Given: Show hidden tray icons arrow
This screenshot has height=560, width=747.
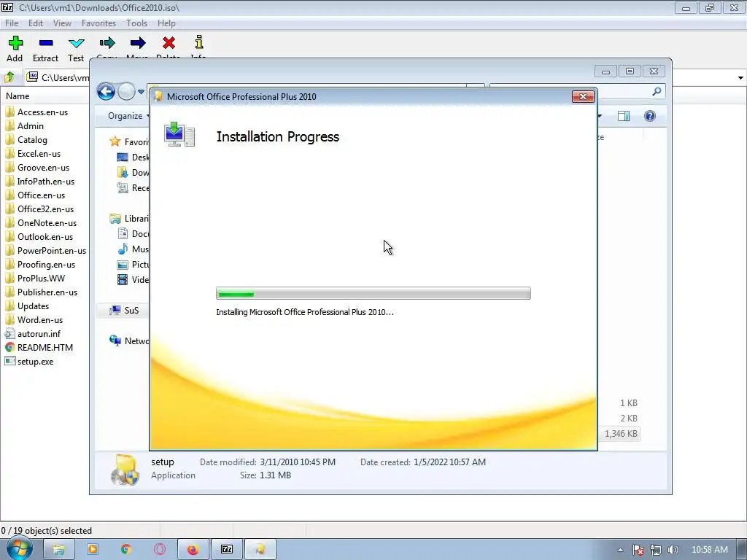Looking at the screenshot, I should pyautogui.click(x=620, y=550).
